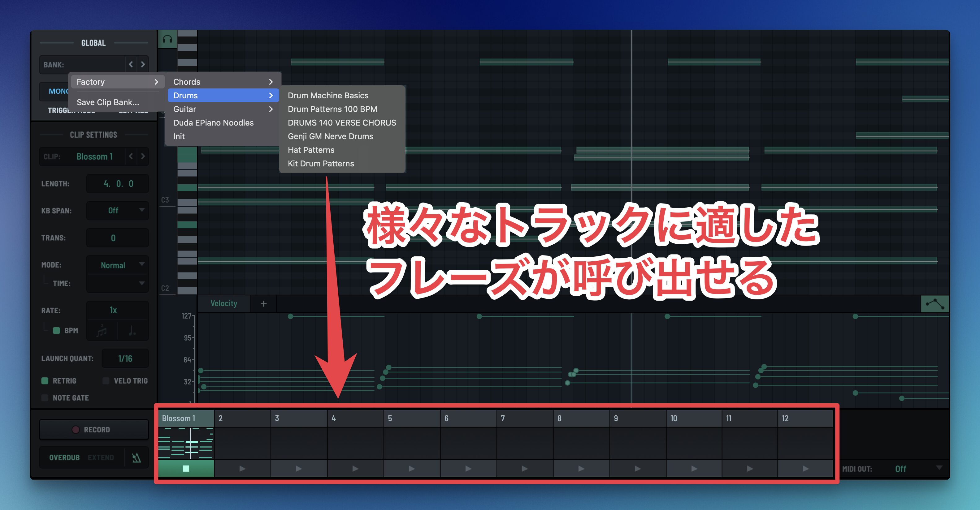Viewport: 980px width, 510px height.
Task: Open the BANK selector field
Action: click(x=82, y=65)
